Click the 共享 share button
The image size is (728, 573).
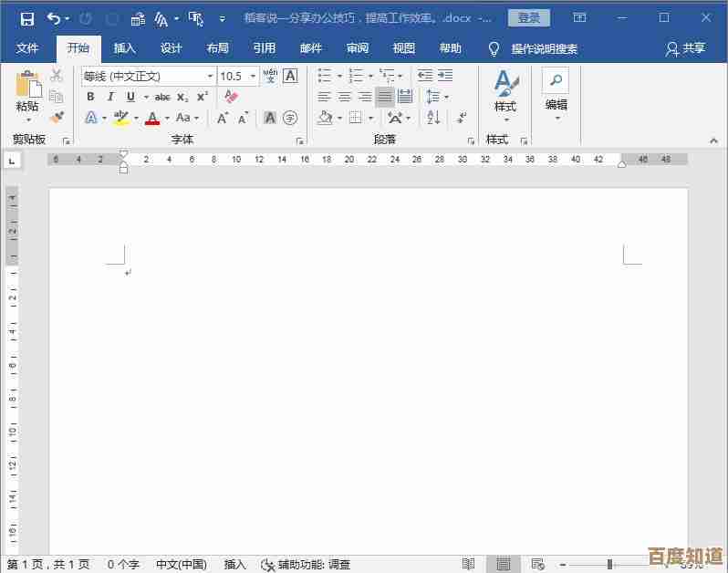click(x=686, y=48)
